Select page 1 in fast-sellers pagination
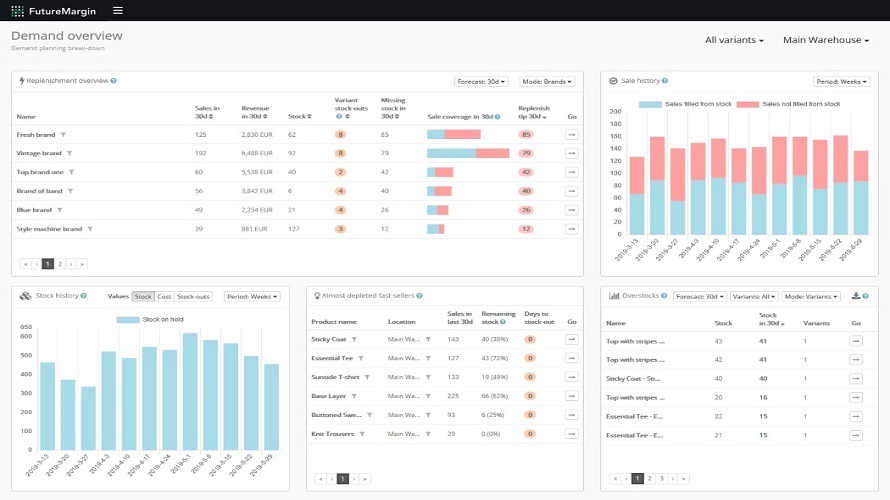 pyautogui.click(x=343, y=479)
